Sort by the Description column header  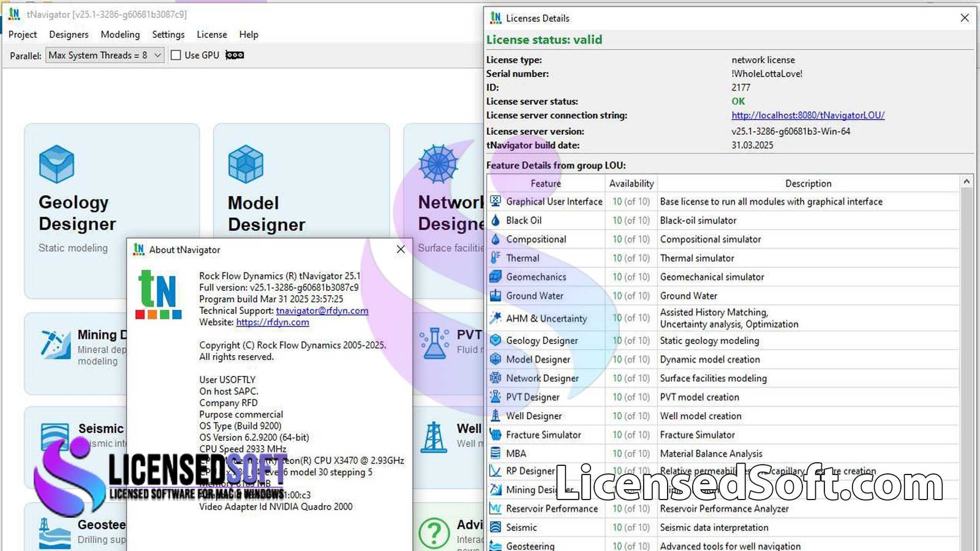(x=809, y=183)
